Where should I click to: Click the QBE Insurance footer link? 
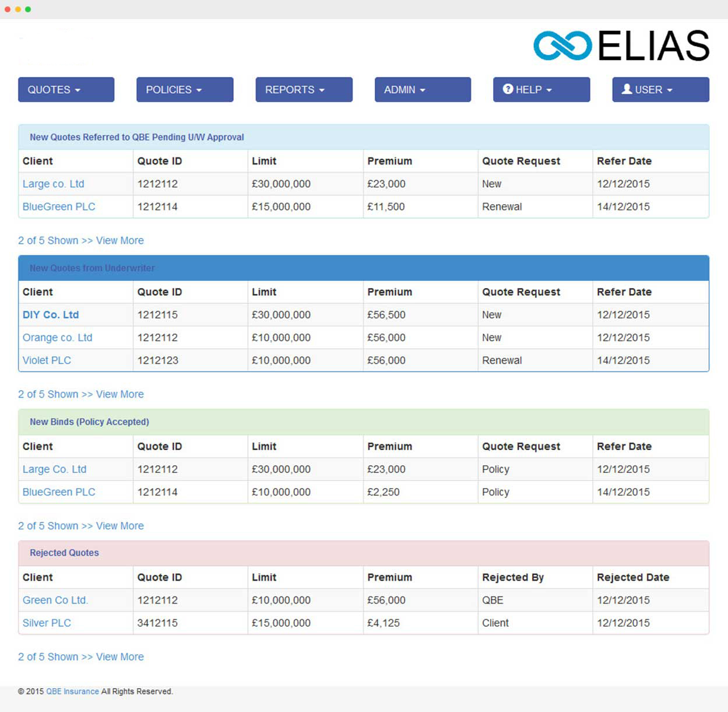tap(72, 692)
